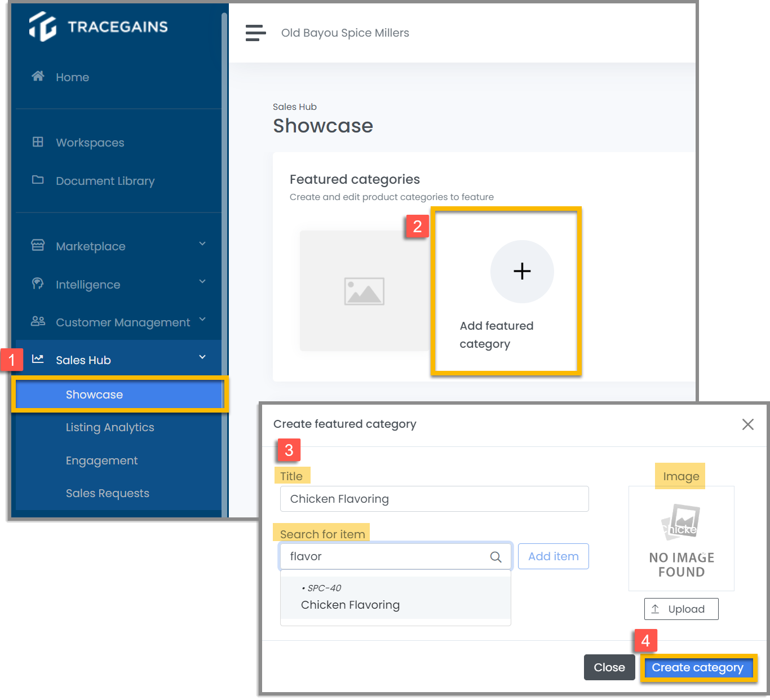Click the magnifier icon in Search for item
770x700 pixels.
tap(495, 556)
